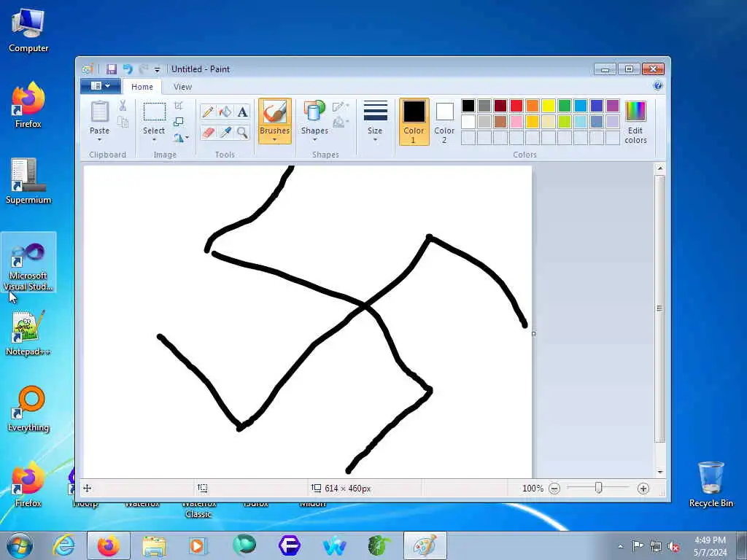Click the Cut scissors icon

[x=123, y=106]
